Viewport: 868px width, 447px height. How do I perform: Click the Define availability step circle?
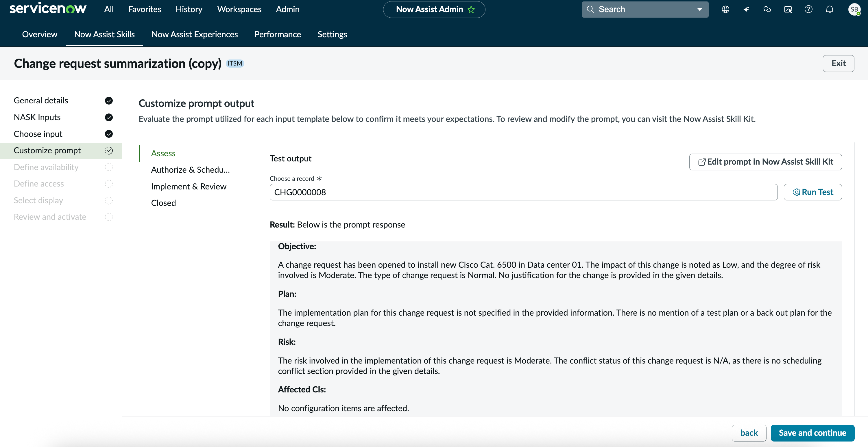point(108,167)
